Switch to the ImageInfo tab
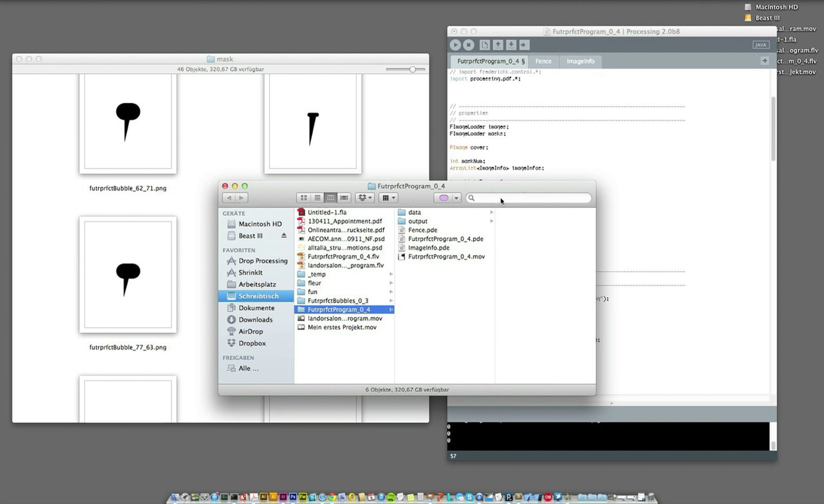This screenshot has height=504, width=824. click(580, 61)
